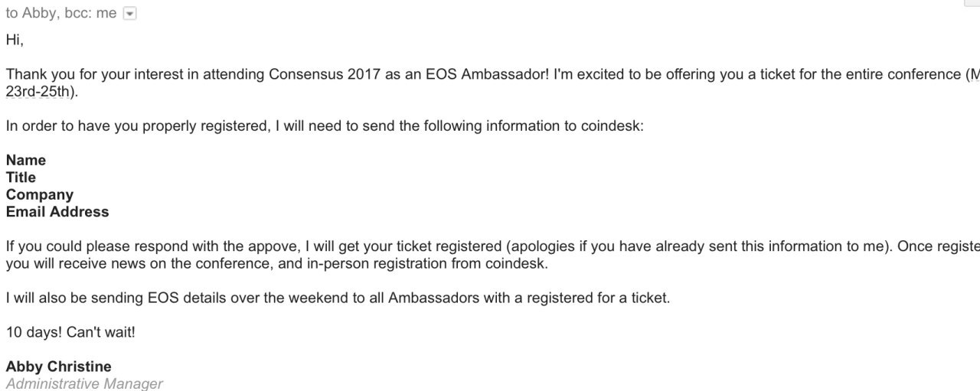
Task: Click the "Administrative Manager" signature title
Action: [84, 383]
